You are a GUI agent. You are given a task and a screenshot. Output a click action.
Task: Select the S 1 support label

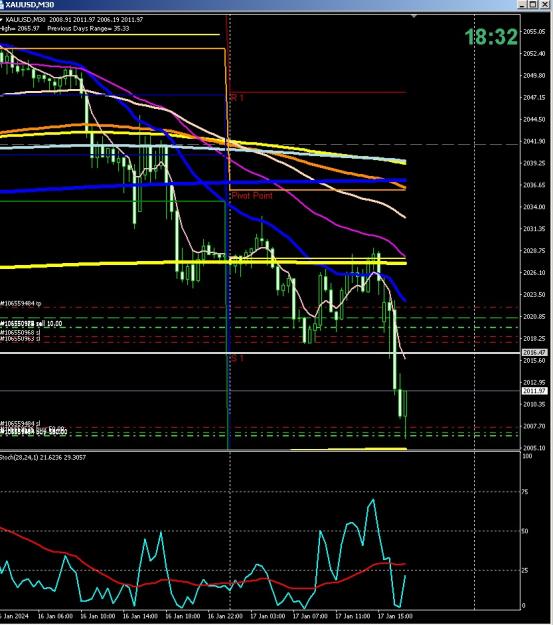(237, 358)
